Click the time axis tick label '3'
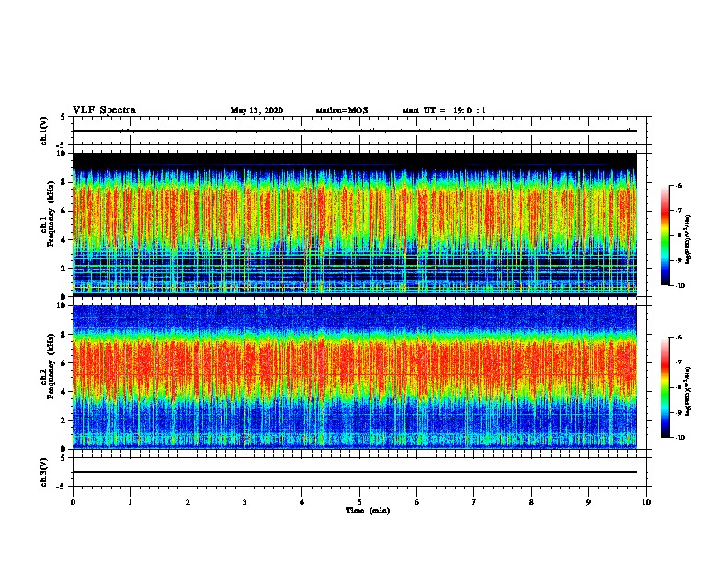The image size is (728, 563). tap(245, 502)
